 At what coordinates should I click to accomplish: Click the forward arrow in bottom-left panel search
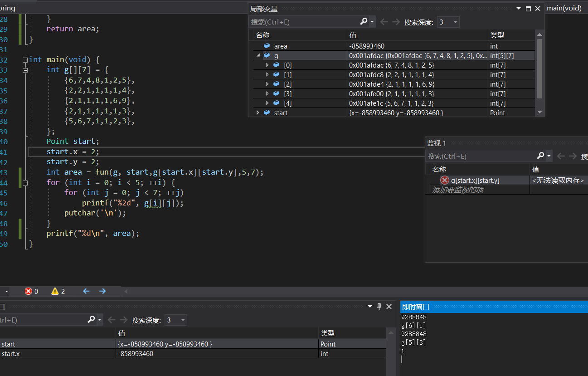(x=124, y=320)
